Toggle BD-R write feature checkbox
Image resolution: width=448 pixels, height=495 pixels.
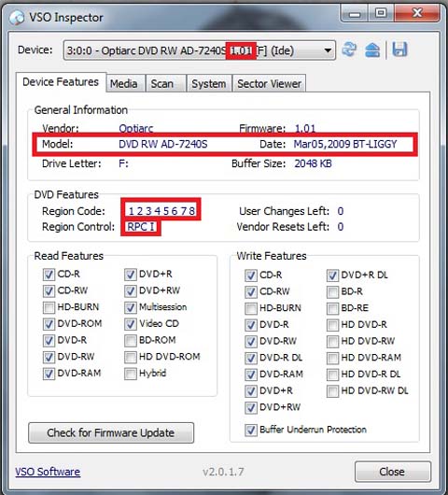coord(332,291)
